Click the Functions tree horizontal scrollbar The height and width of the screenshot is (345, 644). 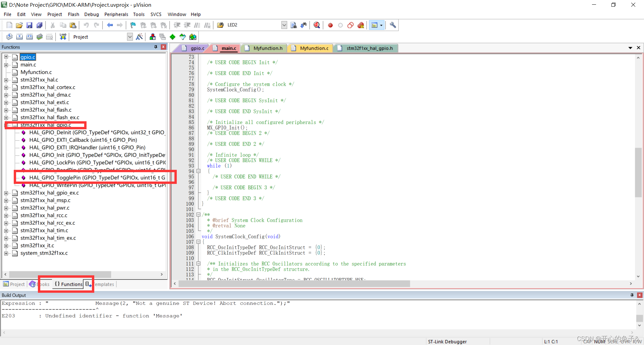[x=60, y=274]
